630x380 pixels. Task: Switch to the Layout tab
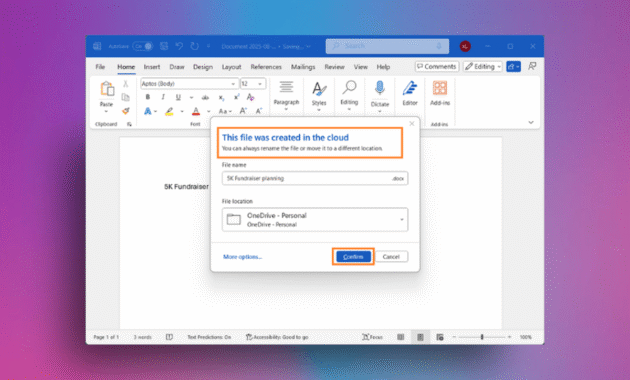point(231,67)
